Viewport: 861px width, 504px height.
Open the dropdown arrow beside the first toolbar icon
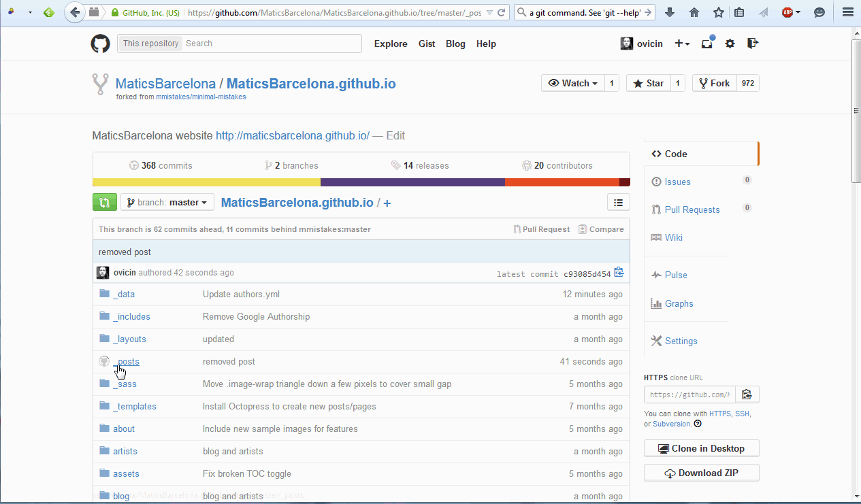(30, 12)
